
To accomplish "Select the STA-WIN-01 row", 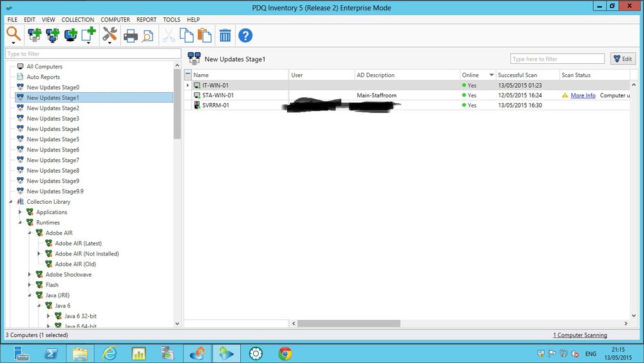I will 407,95.
